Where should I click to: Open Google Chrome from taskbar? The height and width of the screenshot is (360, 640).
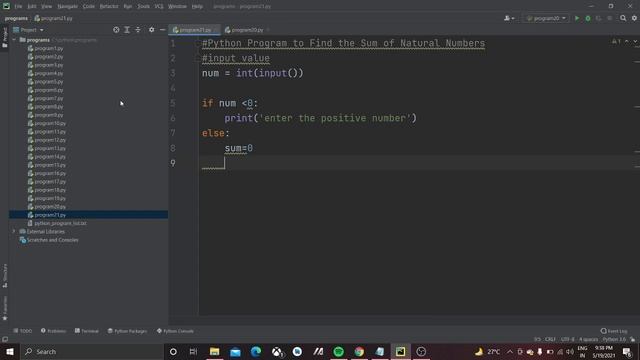coord(359,351)
